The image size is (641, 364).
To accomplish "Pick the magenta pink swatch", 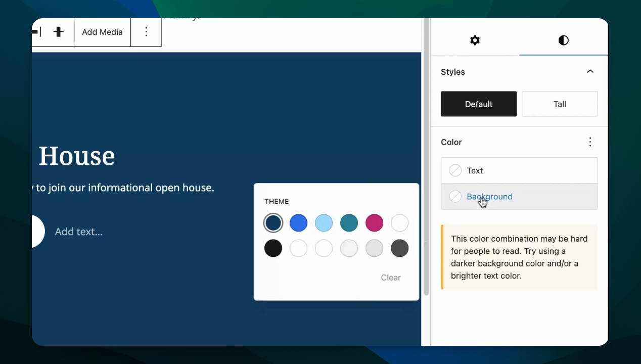I will click(375, 223).
